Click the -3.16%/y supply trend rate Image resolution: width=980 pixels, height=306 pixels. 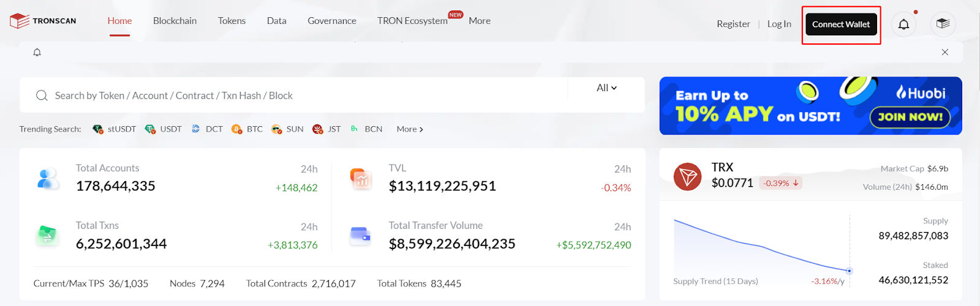pos(828,282)
